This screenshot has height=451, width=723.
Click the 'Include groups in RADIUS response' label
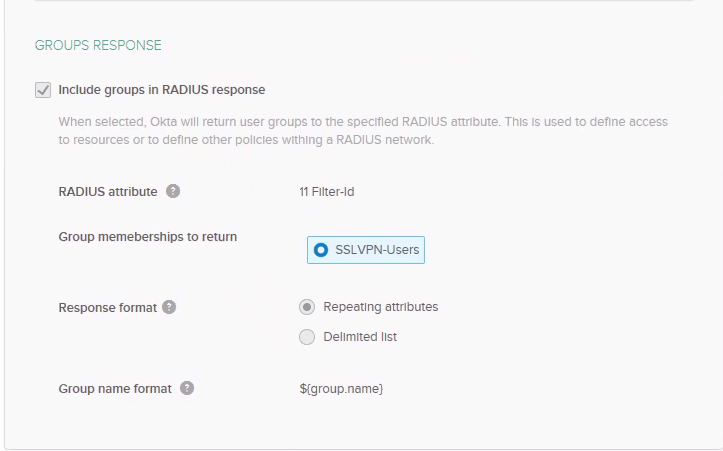coord(162,90)
